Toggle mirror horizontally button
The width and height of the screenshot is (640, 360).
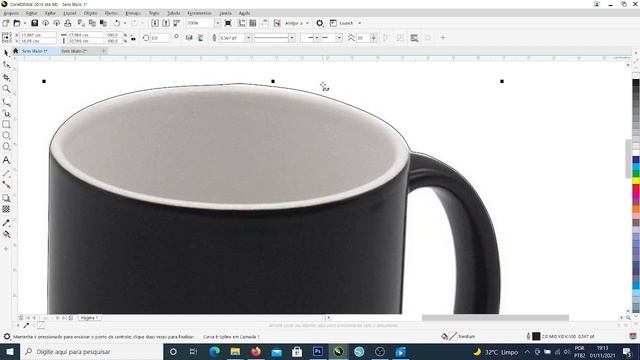(189, 38)
